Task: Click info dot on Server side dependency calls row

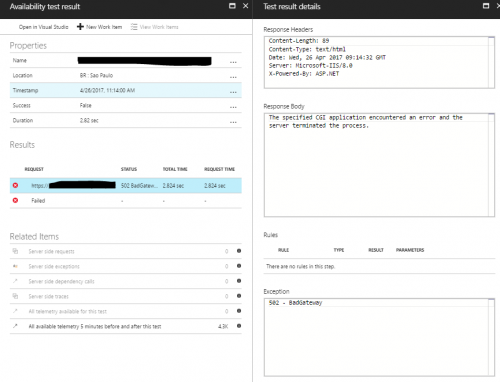Action: (x=239, y=281)
